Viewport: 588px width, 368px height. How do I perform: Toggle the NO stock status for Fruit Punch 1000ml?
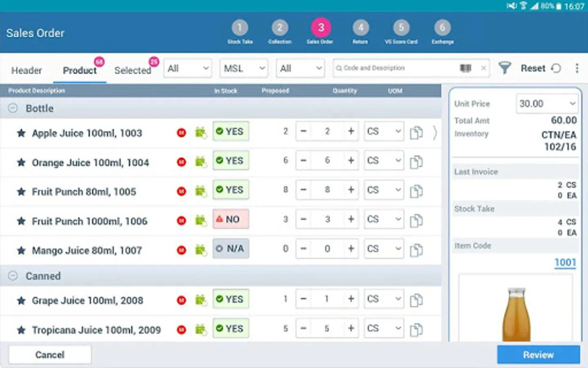click(x=231, y=219)
